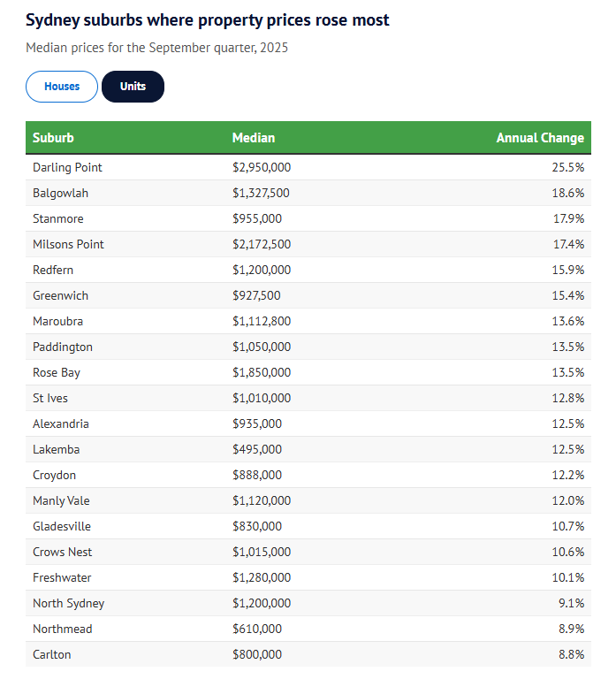Select the Units tab
The height and width of the screenshot is (679, 616).
133,87
